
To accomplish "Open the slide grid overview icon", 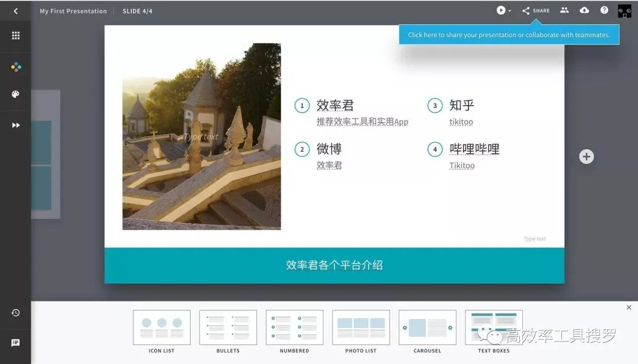I will [x=15, y=36].
